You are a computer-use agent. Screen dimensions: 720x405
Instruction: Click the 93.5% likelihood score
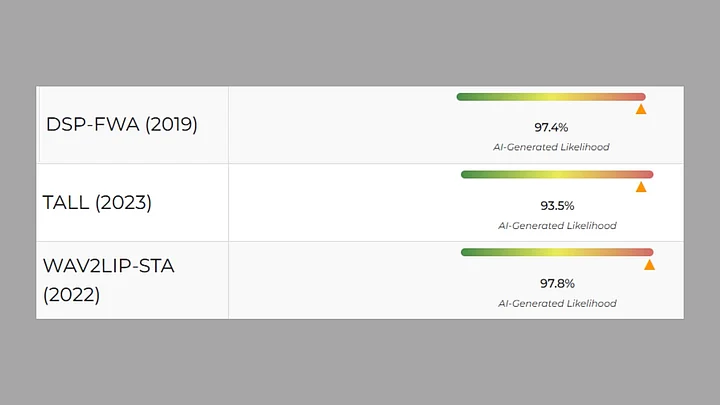pyautogui.click(x=557, y=206)
